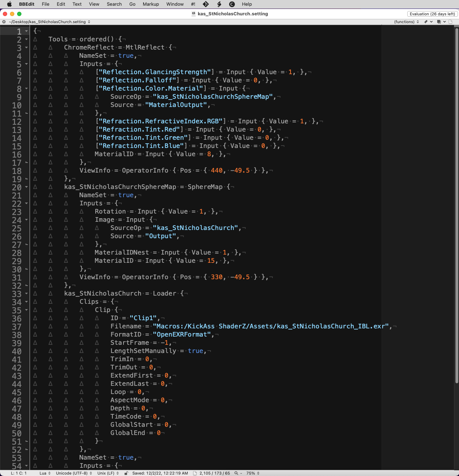Viewport: 459px width, 476px height.
Task: Open the Window menu
Action: [175, 4]
